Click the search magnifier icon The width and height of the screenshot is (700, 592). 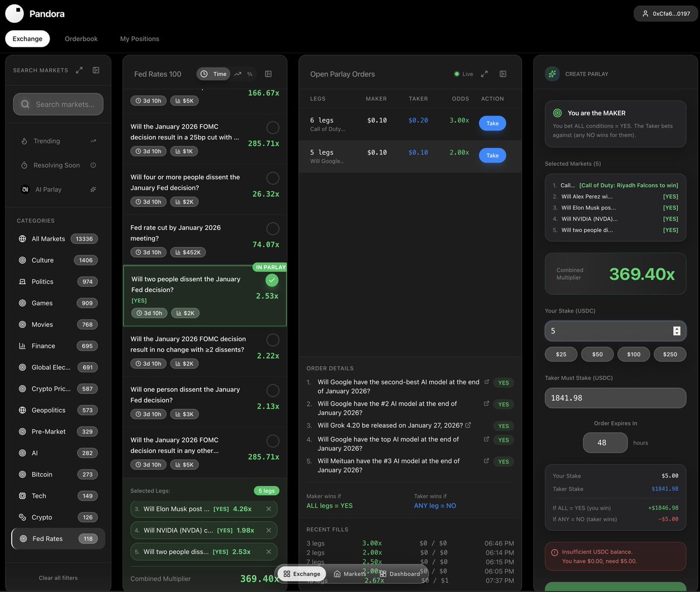(x=25, y=104)
